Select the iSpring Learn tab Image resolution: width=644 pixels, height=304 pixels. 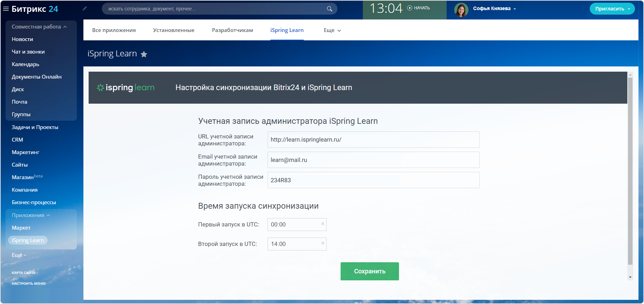(287, 30)
